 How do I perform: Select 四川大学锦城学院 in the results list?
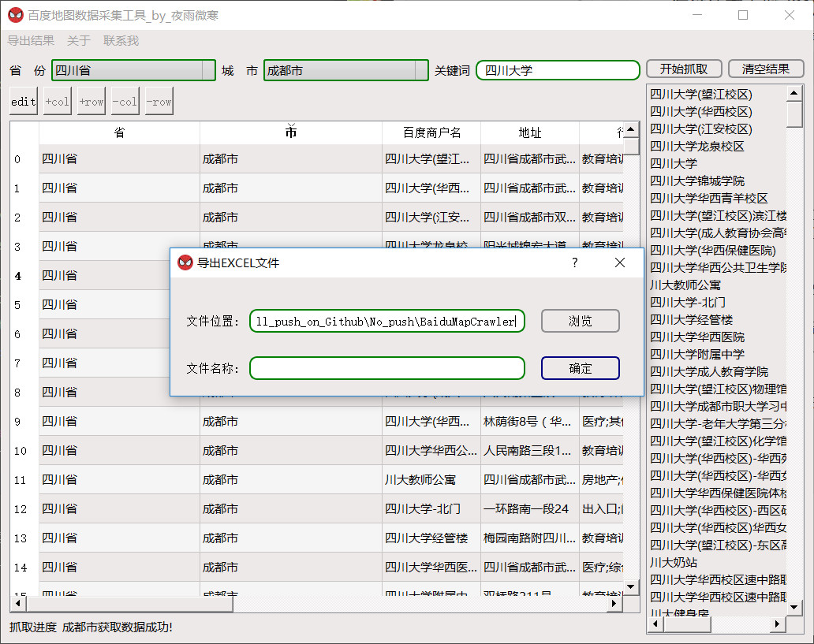[x=718, y=181]
